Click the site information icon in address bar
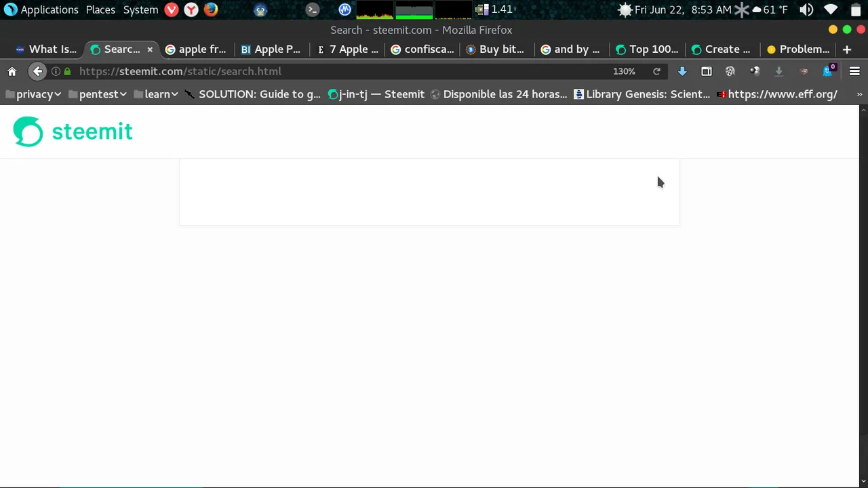 tap(56, 71)
